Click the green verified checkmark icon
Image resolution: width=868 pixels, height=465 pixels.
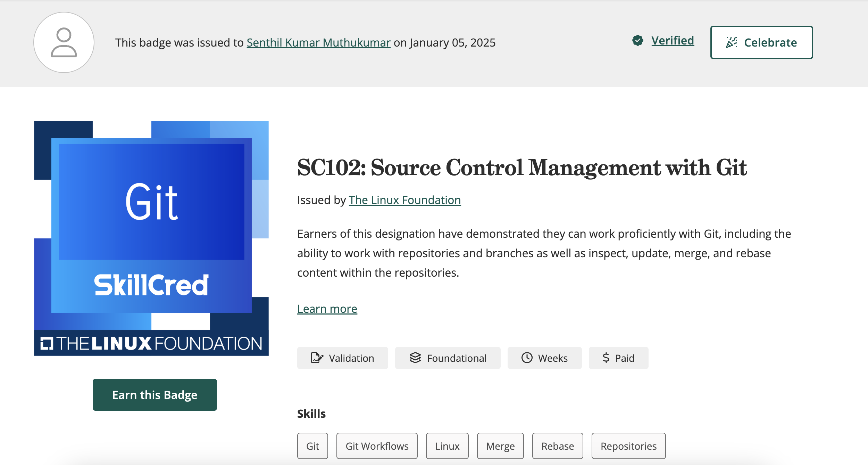(637, 41)
